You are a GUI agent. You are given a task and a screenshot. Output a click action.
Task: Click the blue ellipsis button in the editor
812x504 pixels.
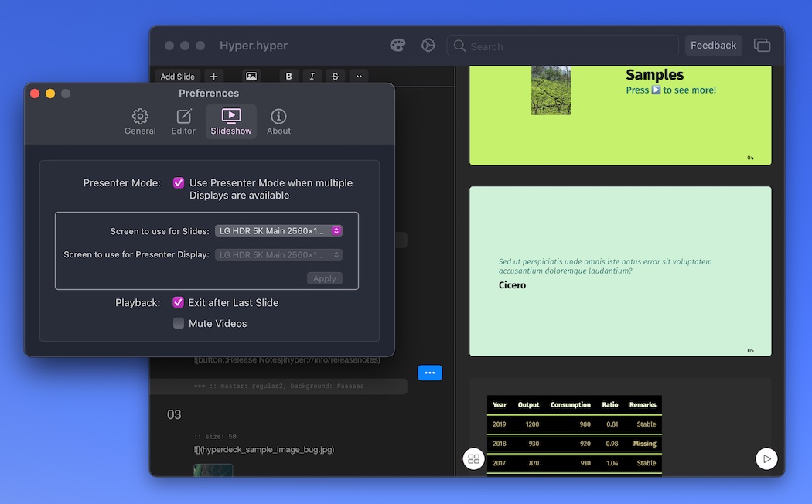430,373
